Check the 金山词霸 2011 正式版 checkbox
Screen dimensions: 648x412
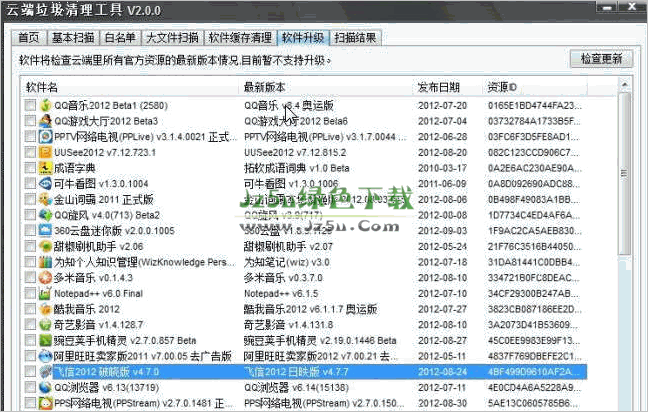30,200
